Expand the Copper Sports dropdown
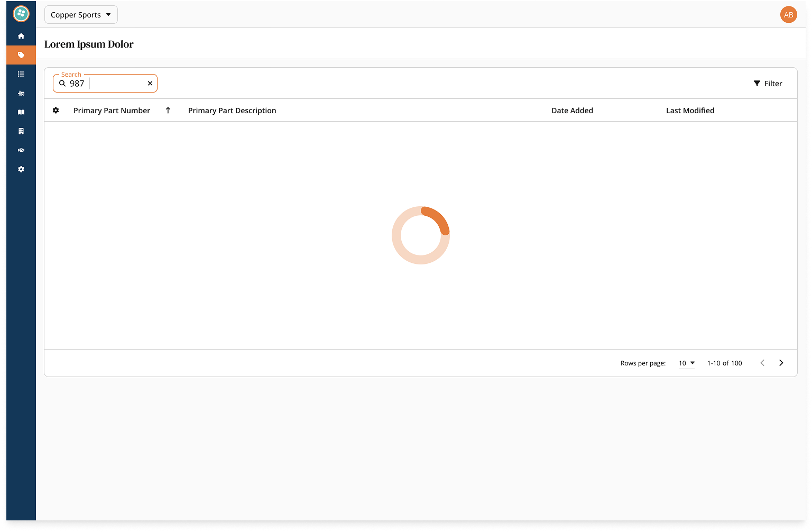 point(81,15)
